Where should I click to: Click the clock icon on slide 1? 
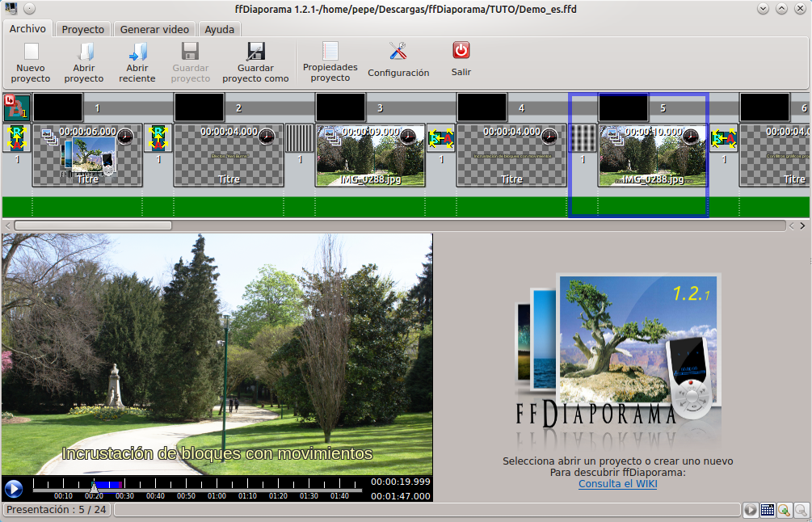coord(125,137)
